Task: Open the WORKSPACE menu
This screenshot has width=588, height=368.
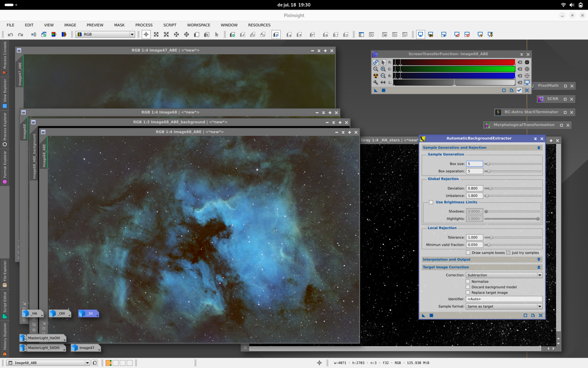Action: (198, 25)
